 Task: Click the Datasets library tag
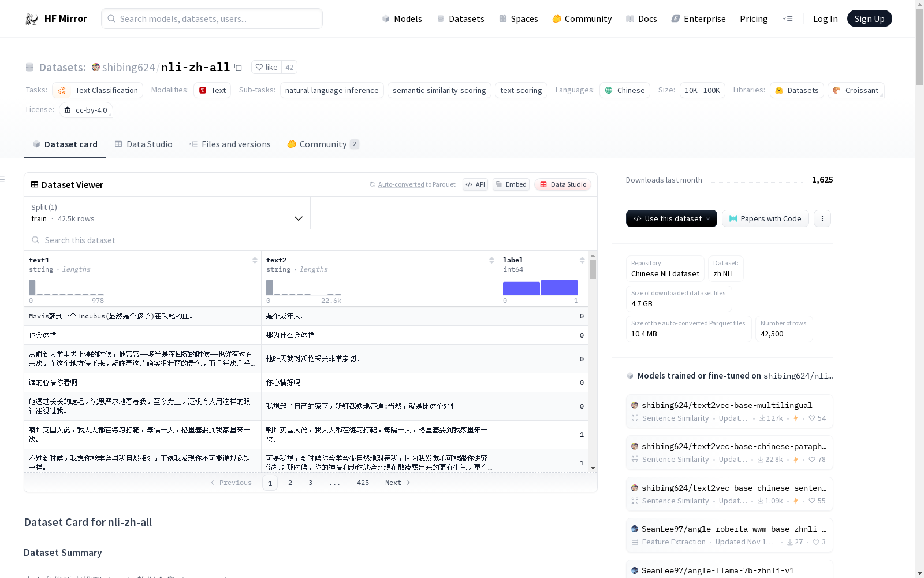coord(796,90)
